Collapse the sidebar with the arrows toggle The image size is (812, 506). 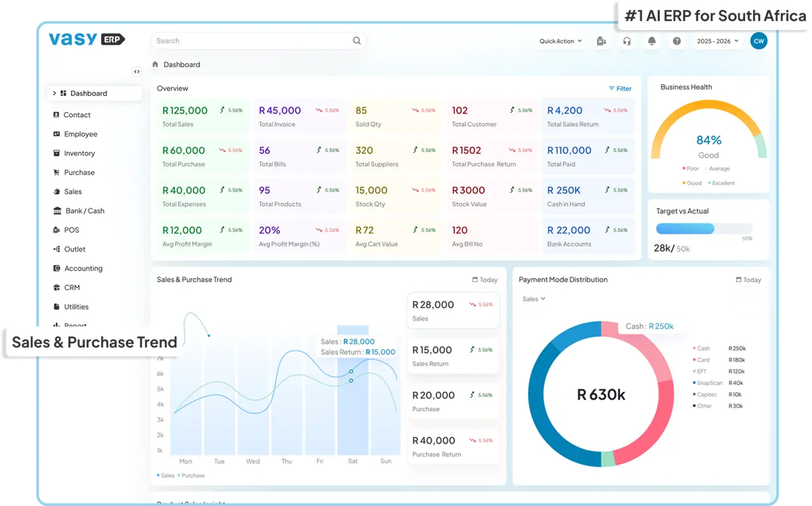point(137,72)
